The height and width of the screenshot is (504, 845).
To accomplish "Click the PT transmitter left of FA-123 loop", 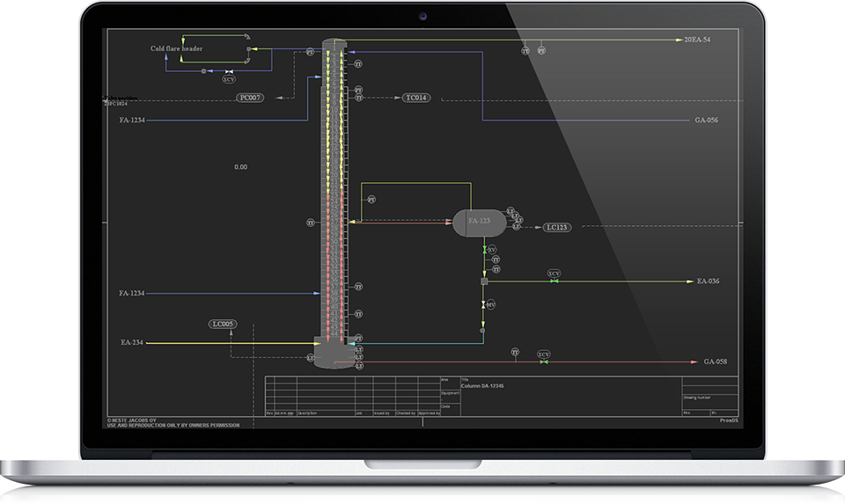I will pyautogui.click(x=371, y=201).
